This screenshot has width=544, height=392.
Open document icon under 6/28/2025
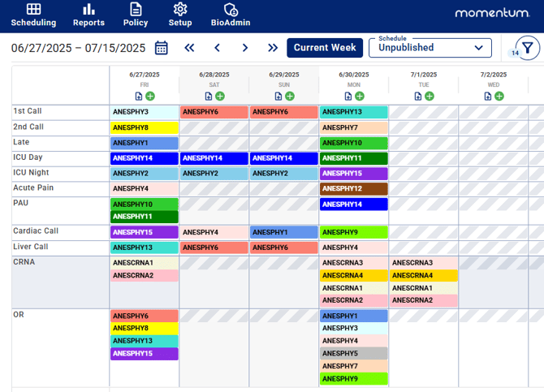click(209, 96)
